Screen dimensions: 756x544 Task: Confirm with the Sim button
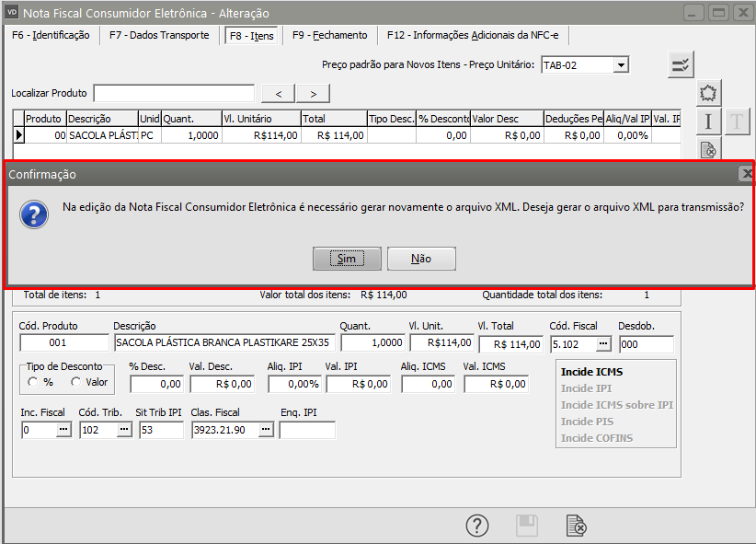pos(347,259)
